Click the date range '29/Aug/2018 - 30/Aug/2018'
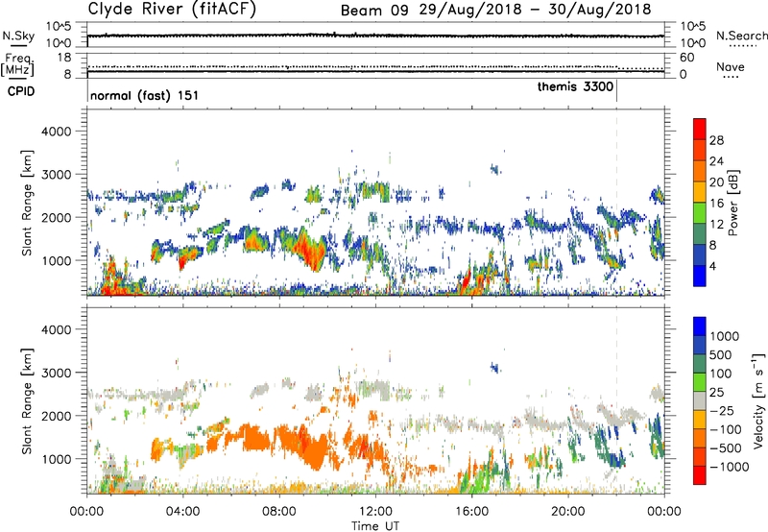768x532 pixels. pos(536,10)
